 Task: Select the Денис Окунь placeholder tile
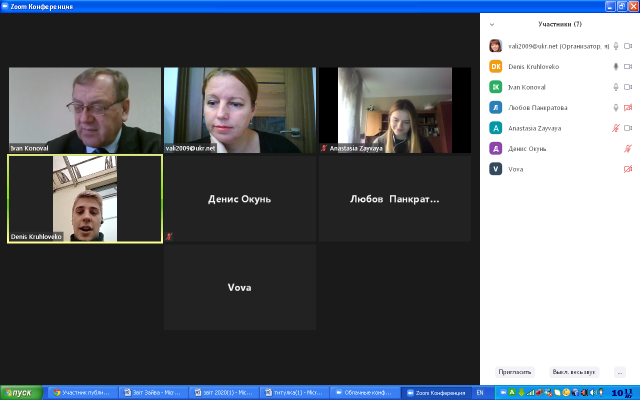tap(240, 199)
